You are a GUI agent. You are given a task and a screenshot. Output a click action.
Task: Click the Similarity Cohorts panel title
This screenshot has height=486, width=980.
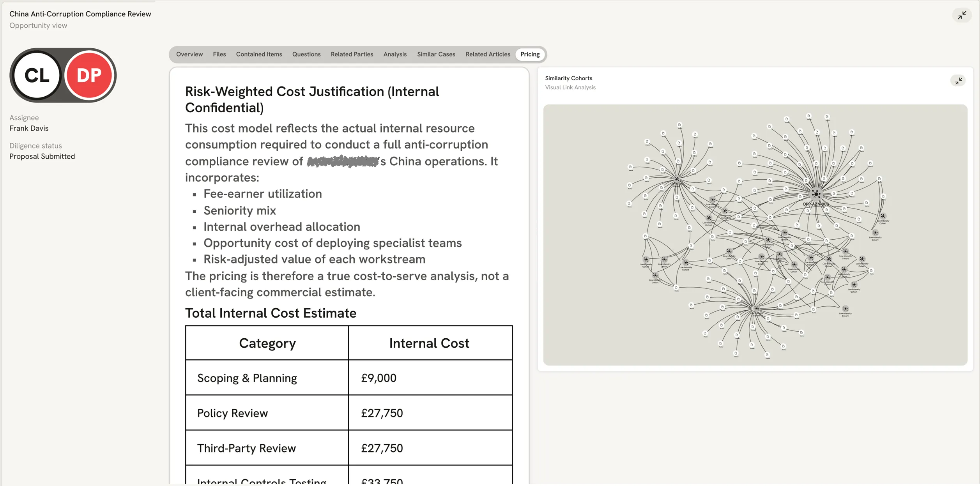[x=568, y=78]
